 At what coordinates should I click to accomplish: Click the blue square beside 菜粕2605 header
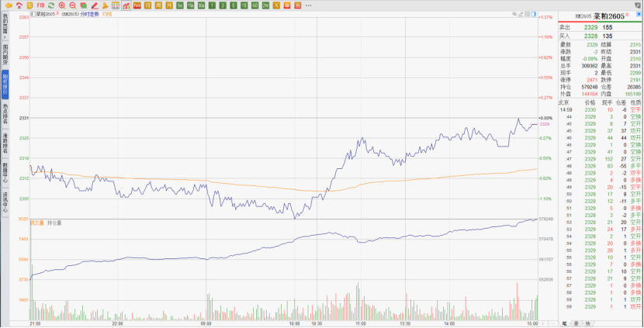(x=639, y=16)
